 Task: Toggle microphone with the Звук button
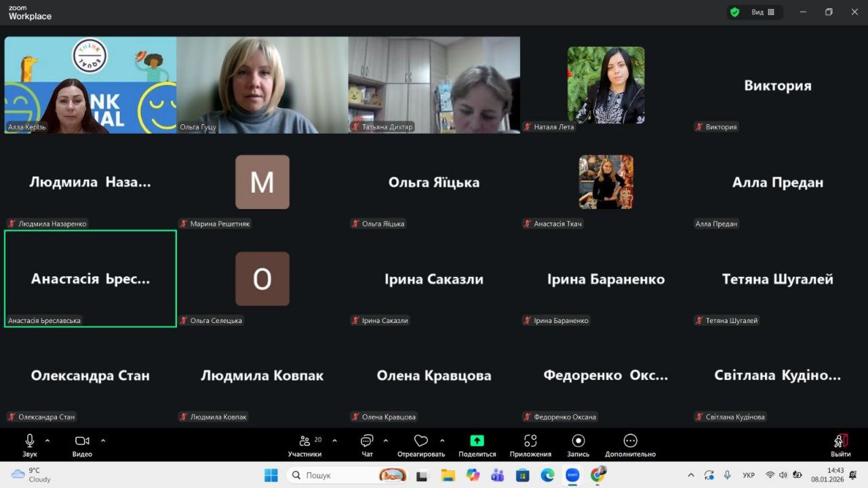[29, 445]
